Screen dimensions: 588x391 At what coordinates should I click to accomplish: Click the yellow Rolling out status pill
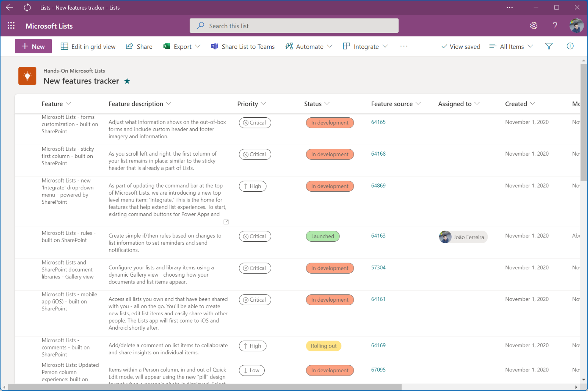click(x=324, y=346)
